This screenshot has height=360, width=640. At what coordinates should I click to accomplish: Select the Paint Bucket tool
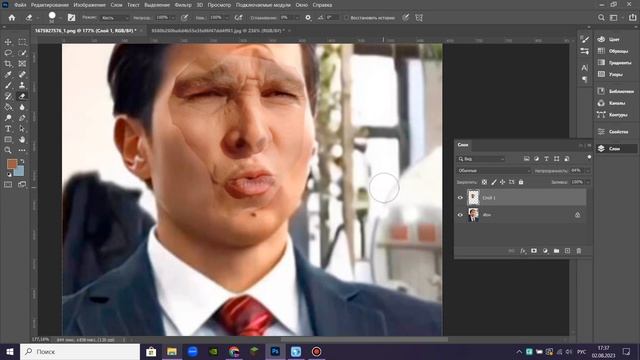[8, 107]
